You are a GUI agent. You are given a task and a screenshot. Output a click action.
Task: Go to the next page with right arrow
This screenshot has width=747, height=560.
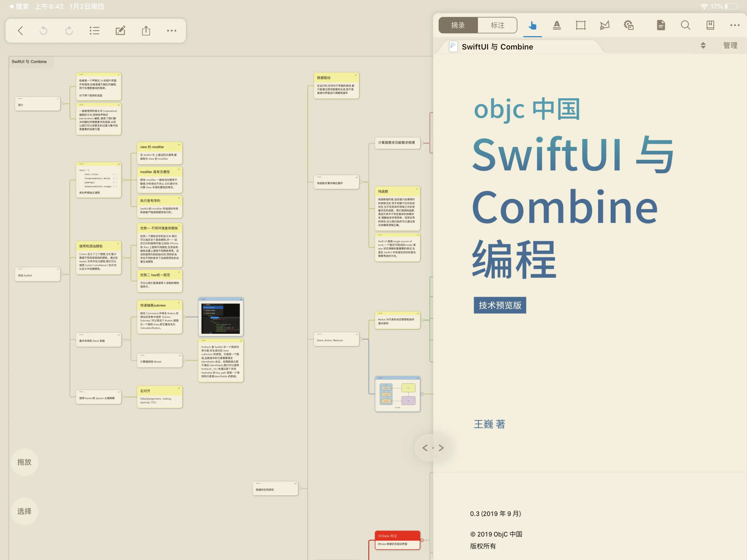[441, 448]
